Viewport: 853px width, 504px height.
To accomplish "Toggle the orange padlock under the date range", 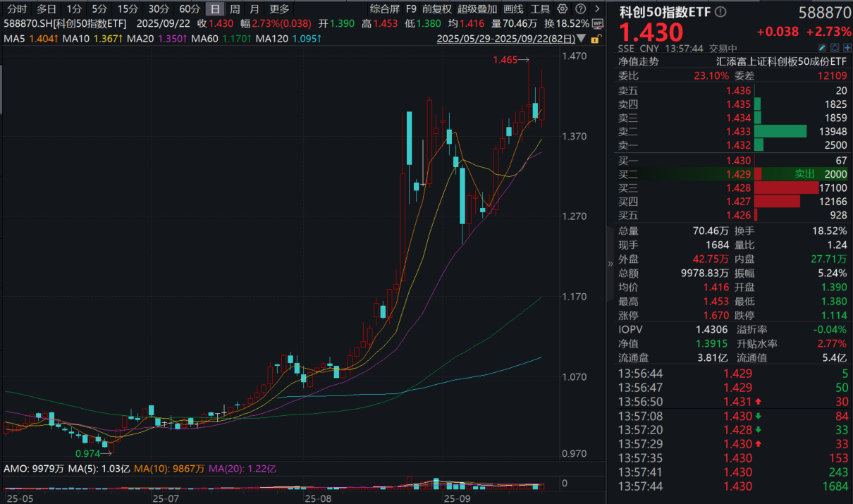I will [596, 40].
